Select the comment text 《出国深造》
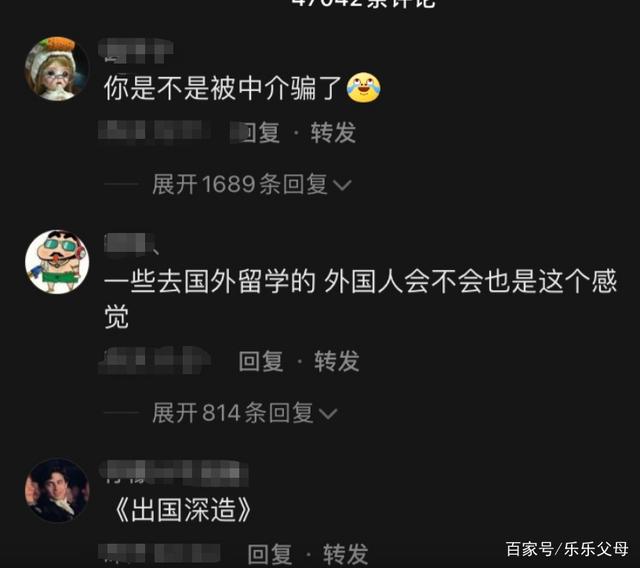640x568 pixels. pos(182,510)
